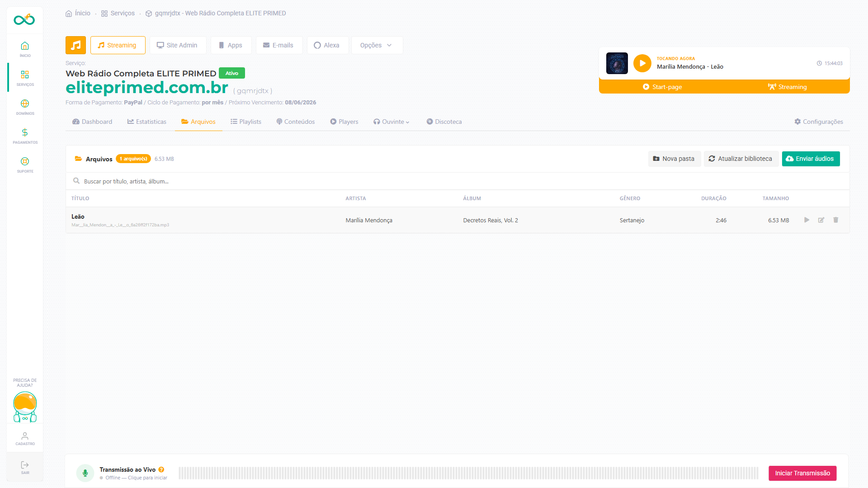Click the Início breadcrumb home link
868x488 pixels.
(78, 13)
